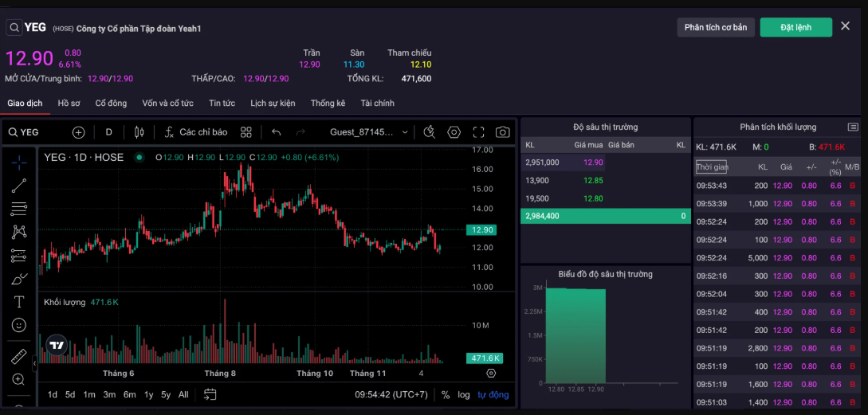The image size is (868, 415).
Task: Set chart range to 6m
Action: (130, 394)
